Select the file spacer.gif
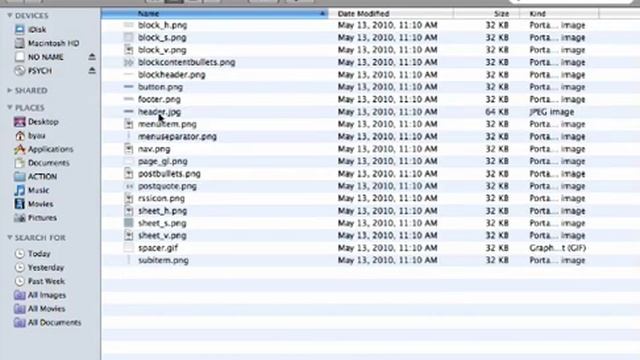Viewport: 640px width, 360px height. 158,248
